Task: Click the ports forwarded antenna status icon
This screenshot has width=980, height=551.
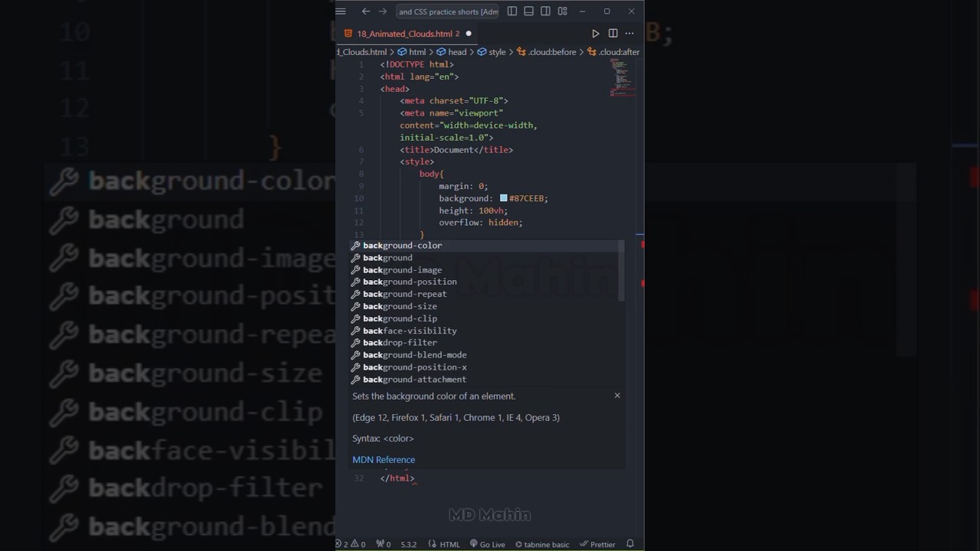Action: (384, 544)
